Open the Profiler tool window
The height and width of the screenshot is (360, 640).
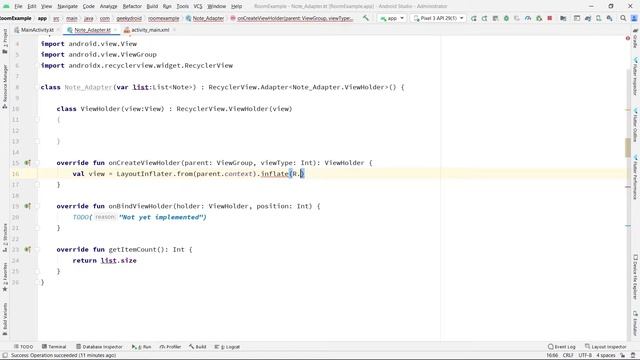[170, 347]
